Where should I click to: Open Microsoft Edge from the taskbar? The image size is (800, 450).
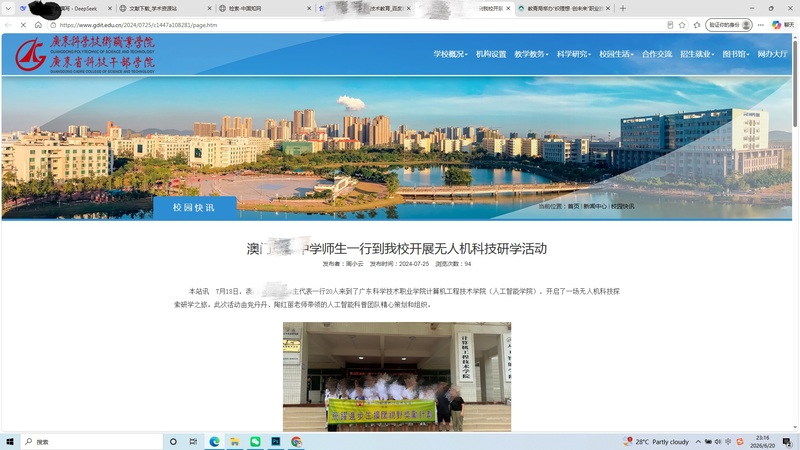(x=214, y=441)
